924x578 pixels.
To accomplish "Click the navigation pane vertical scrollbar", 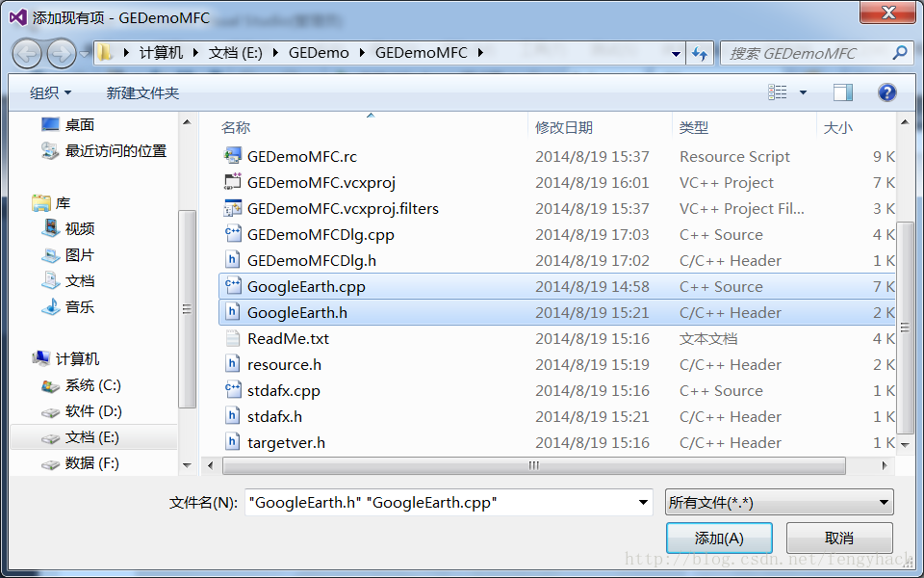I will (x=187, y=309).
